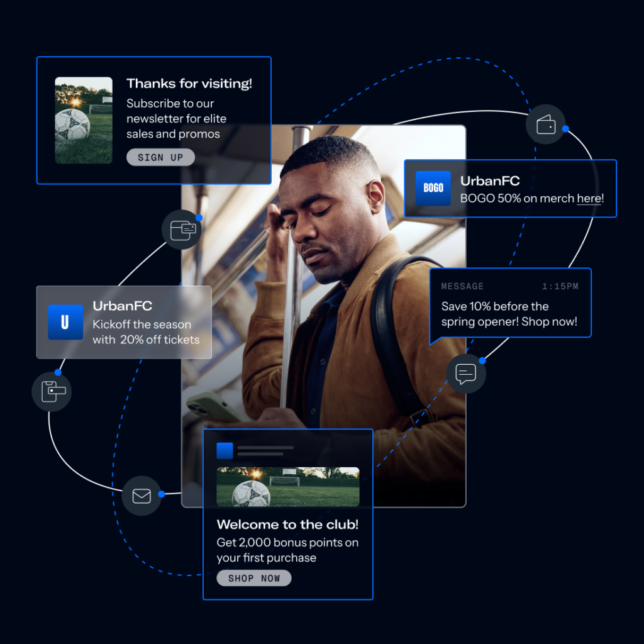Open the soccer ball thumbnail beside Thanks for visiting

[x=84, y=120]
